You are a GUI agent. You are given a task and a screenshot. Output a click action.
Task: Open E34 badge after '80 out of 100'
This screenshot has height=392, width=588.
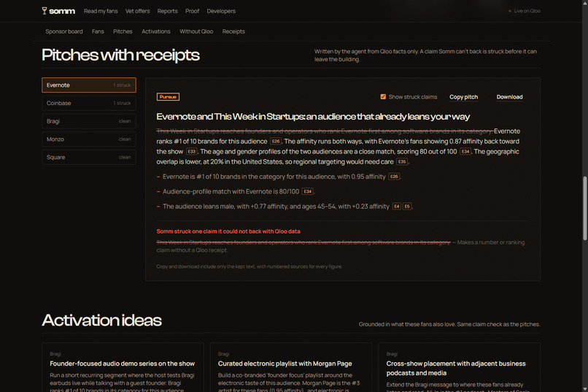click(x=465, y=152)
